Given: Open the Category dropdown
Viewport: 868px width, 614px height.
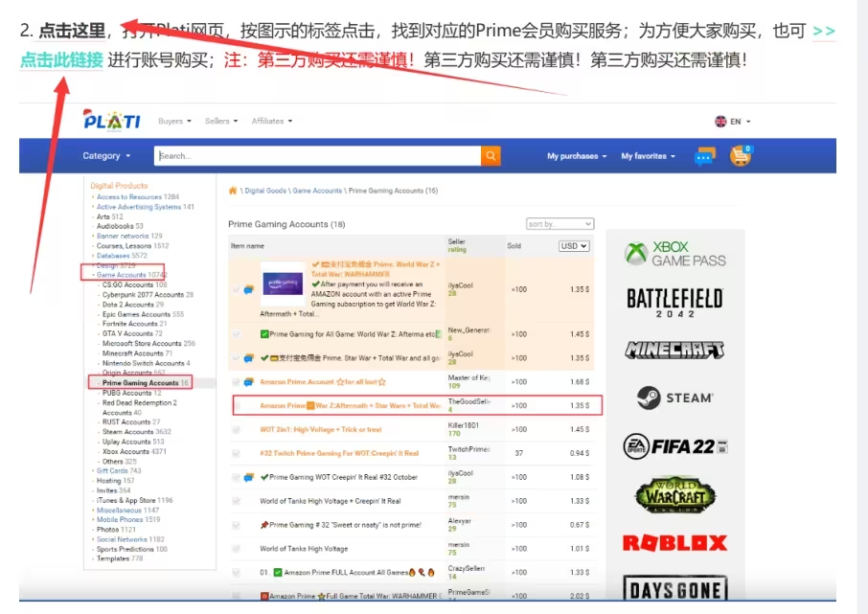Looking at the screenshot, I should pos(106,155).
